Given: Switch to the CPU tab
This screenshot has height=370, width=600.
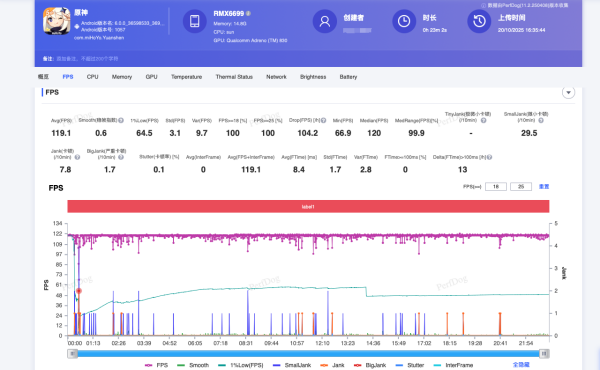Looking at the screenshot, I should point(93,77).
